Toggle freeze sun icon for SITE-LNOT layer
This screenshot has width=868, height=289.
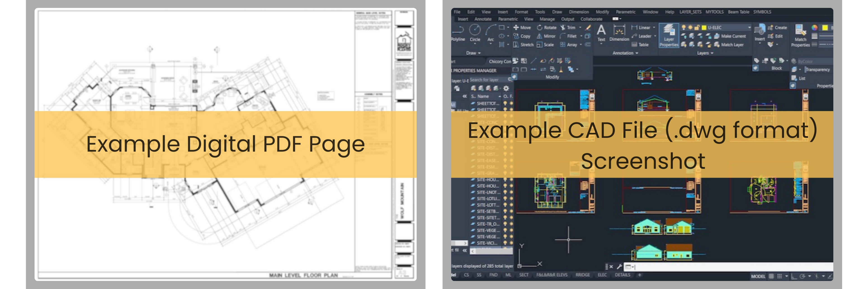pos(511,192)
